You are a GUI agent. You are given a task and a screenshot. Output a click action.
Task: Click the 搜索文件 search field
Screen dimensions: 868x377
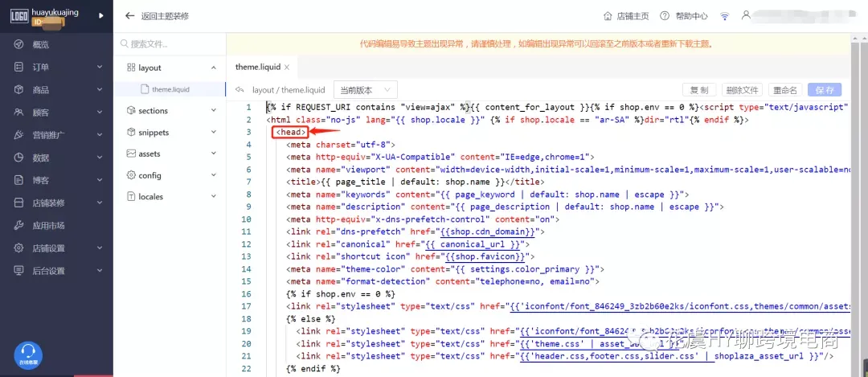[x=170, y=43]
